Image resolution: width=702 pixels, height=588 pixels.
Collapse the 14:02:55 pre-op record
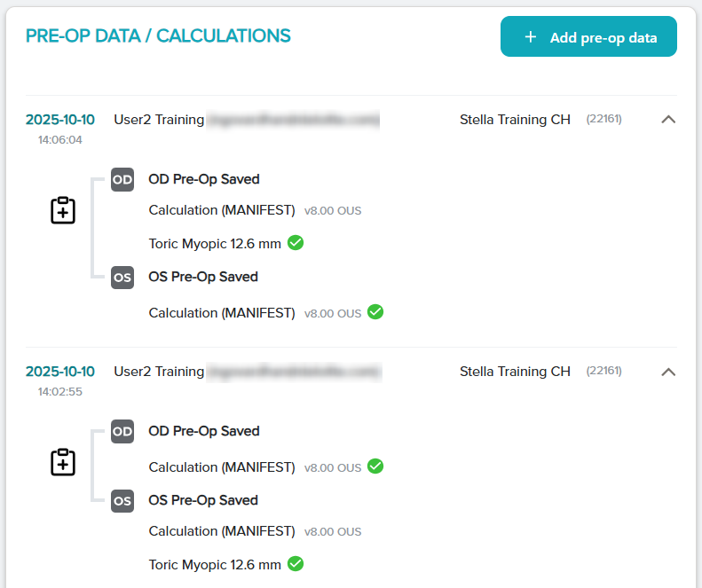coord(668,372)
